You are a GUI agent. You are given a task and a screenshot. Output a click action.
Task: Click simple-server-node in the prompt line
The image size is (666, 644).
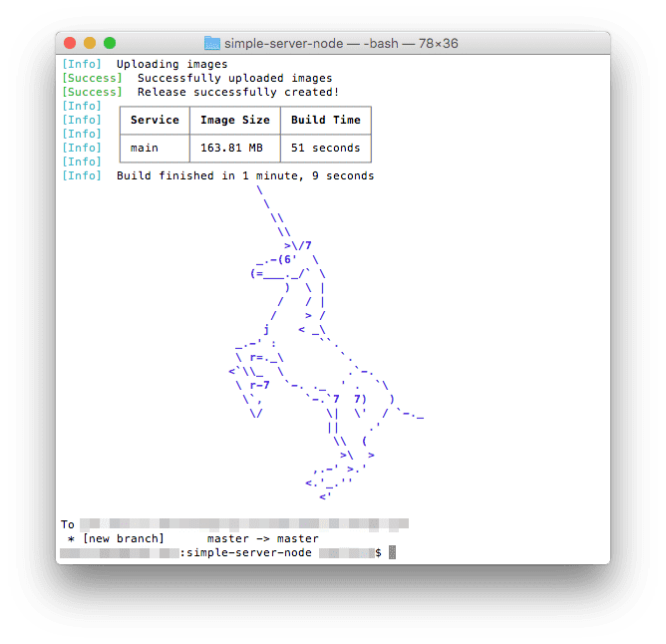(x=248, y=552)
